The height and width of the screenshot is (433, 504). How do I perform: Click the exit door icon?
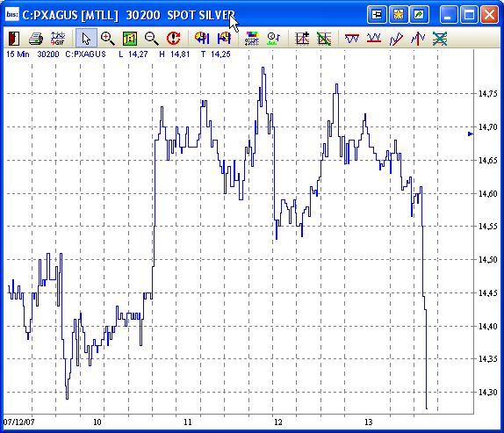[x=14, y=39]
